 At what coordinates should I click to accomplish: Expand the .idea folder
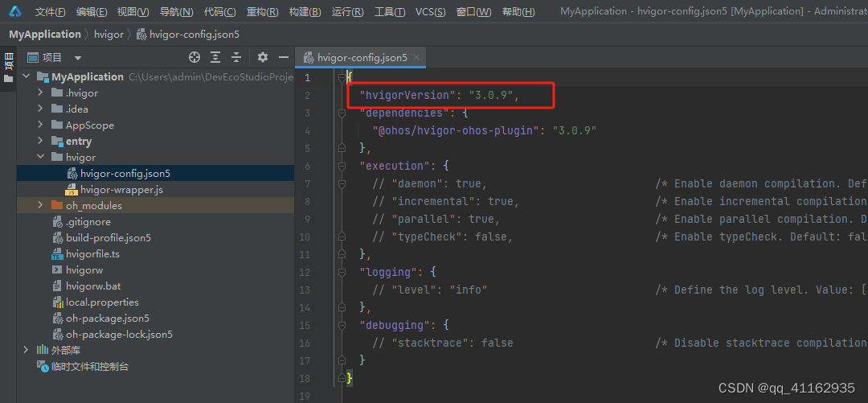click(x=40, y=109)
